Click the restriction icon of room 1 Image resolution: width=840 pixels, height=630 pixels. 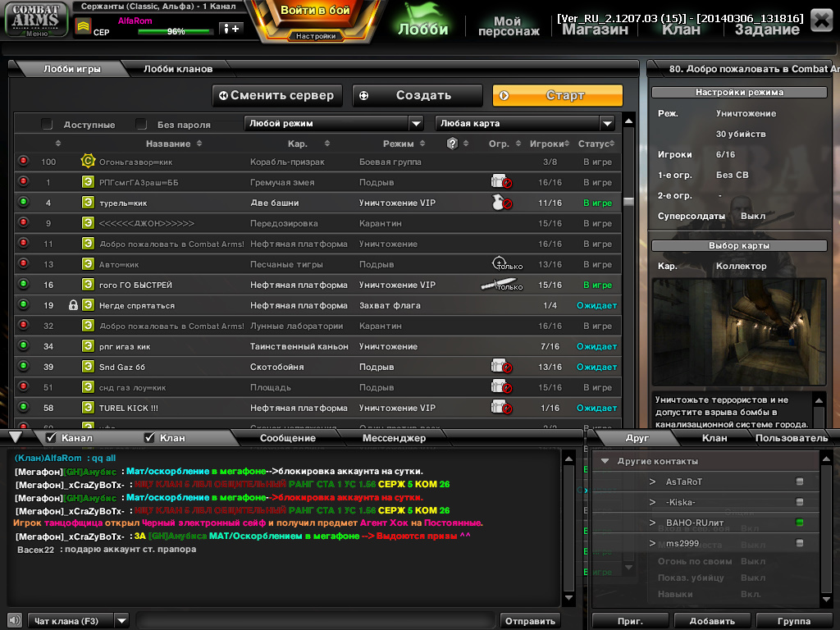pyautogui.click(x=501, y=181)
